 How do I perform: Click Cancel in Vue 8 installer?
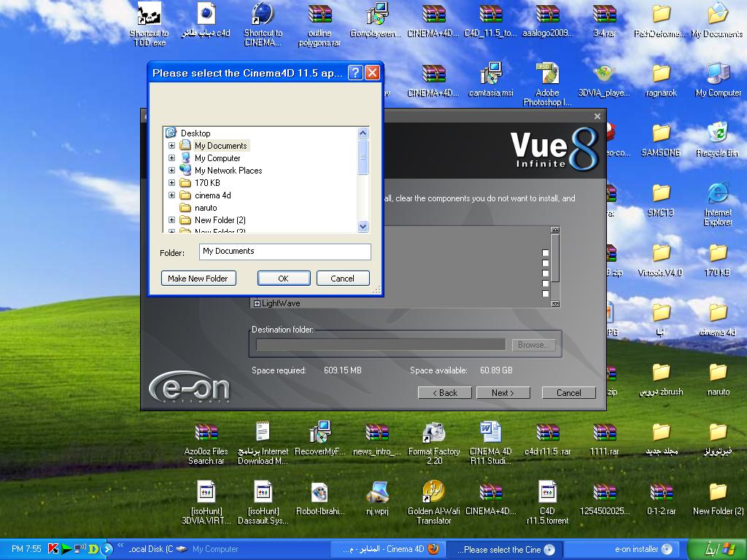click(569, 392)
